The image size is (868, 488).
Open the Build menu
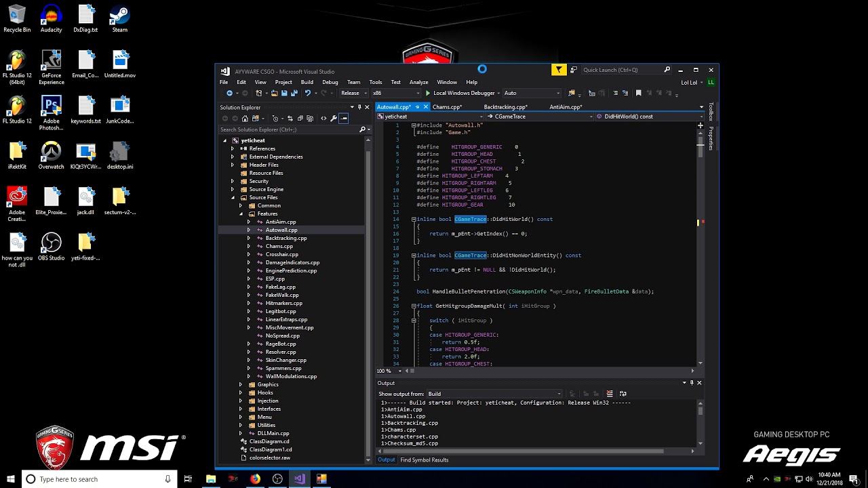click(307, 82)
